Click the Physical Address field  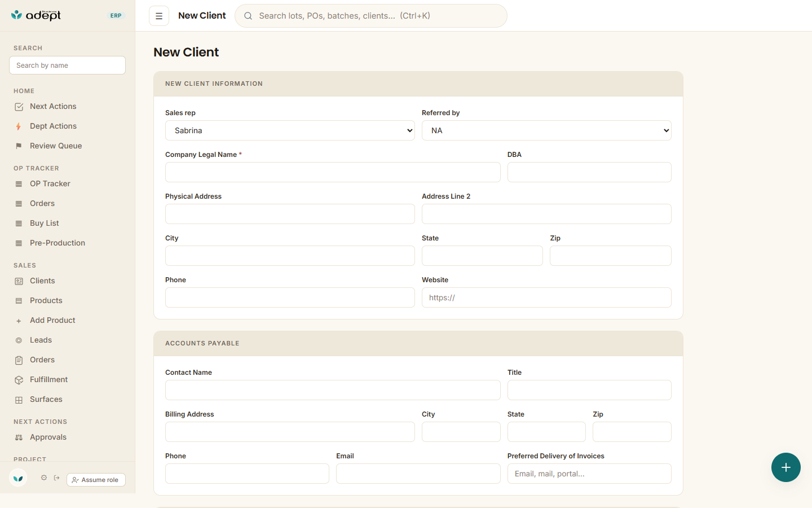point(290,214)
